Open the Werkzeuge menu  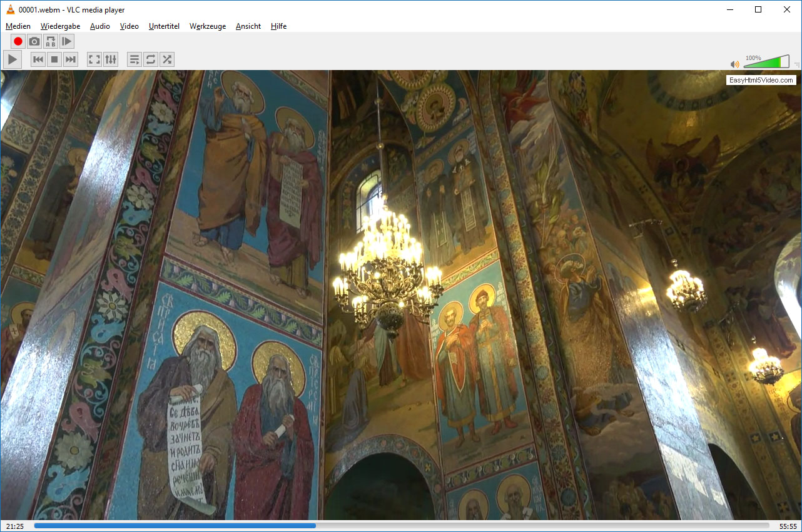click(x=208, y=26)
